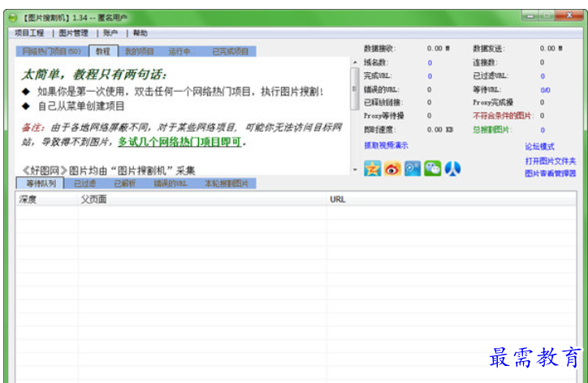Image resolution: width=588 pixels, height=383 pixels.
Task: Click the tutorial panel scroll down arrow
Action: (x=354, y=170)
